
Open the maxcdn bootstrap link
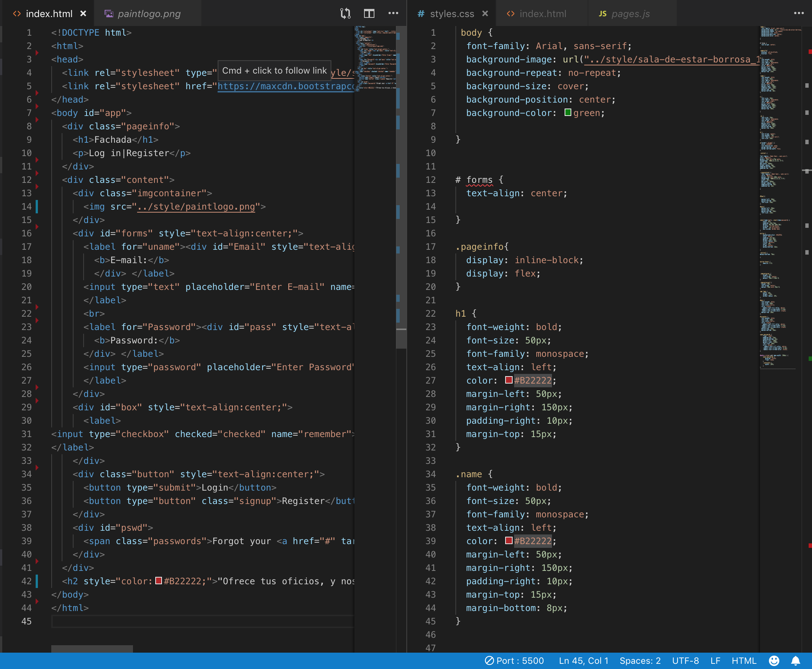click(x=285, y=86)
